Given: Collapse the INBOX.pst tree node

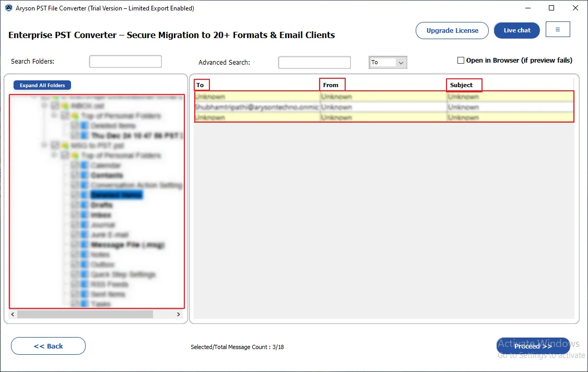Looking at the screenshot, I should point(44,105).
